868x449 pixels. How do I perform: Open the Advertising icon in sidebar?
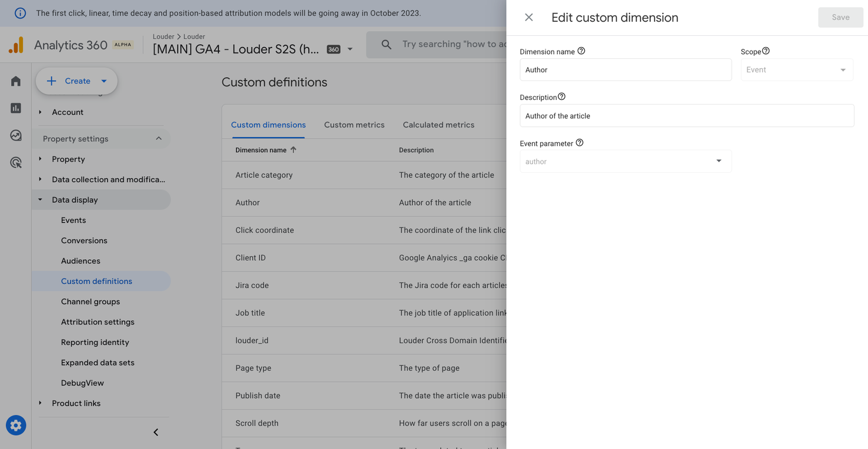click(x=16, y=163)
